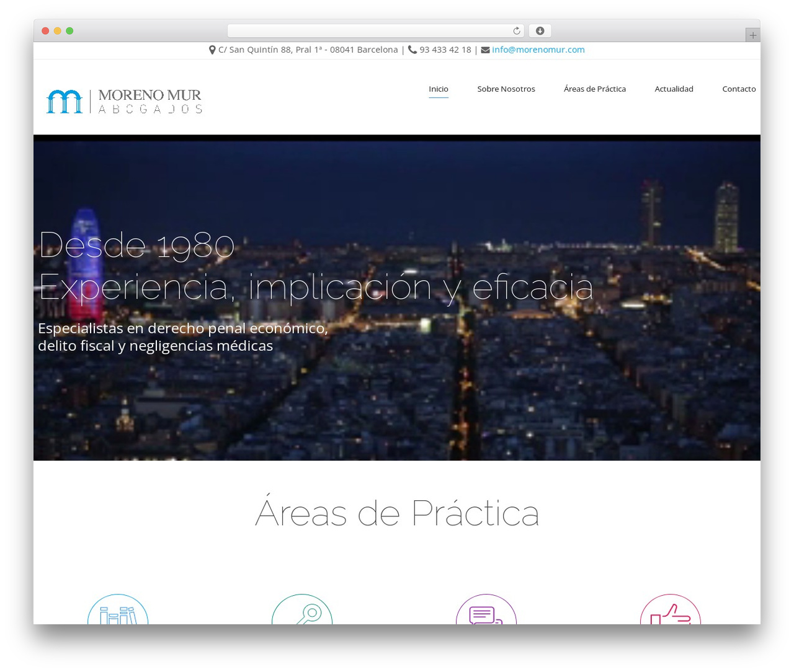Select the purple chat bubbles icon
This screenshot has height=672, width=794.
pyautogui.click(x=486, y=609)
